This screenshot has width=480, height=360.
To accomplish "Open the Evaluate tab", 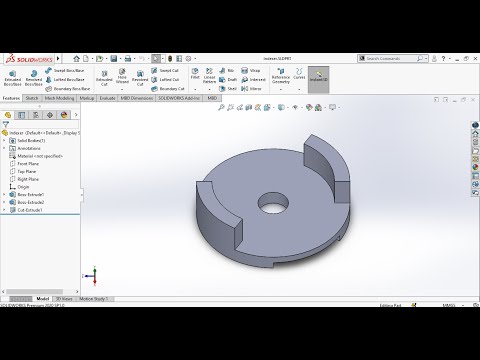I will (107, 98).
